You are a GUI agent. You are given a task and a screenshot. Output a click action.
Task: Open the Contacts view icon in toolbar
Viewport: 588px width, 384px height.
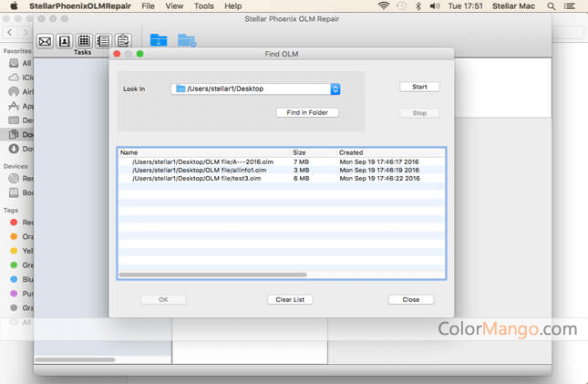(x=64, y=41)
